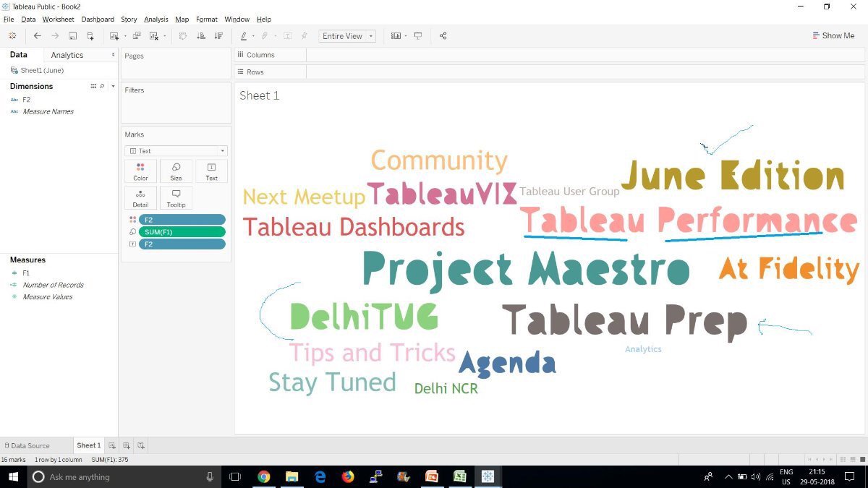Open the Dimensions pane menu arrow
This screenshot has height=488, width=868.
(113, 86)
